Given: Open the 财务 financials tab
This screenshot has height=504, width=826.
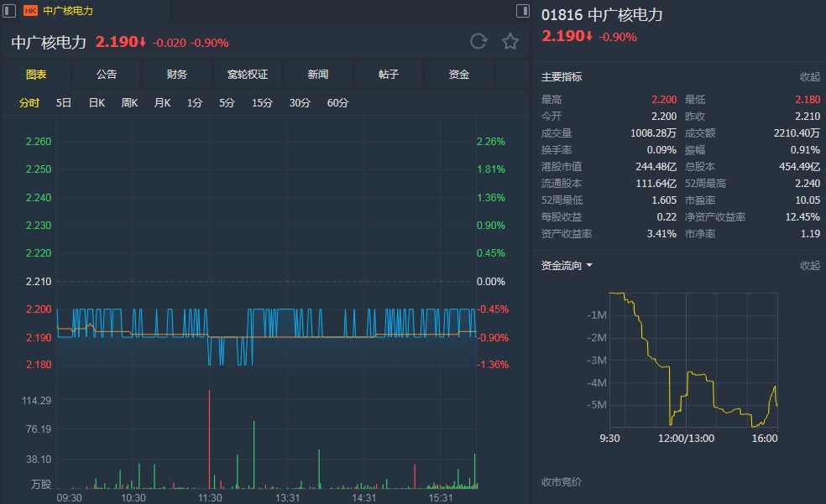Looking at the screenshot, I should [x=177, y=74].
